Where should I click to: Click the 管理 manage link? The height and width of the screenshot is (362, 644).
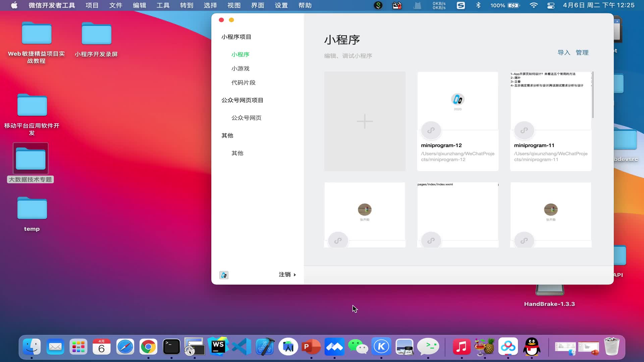pyautogui.click(x=582, y=53)
